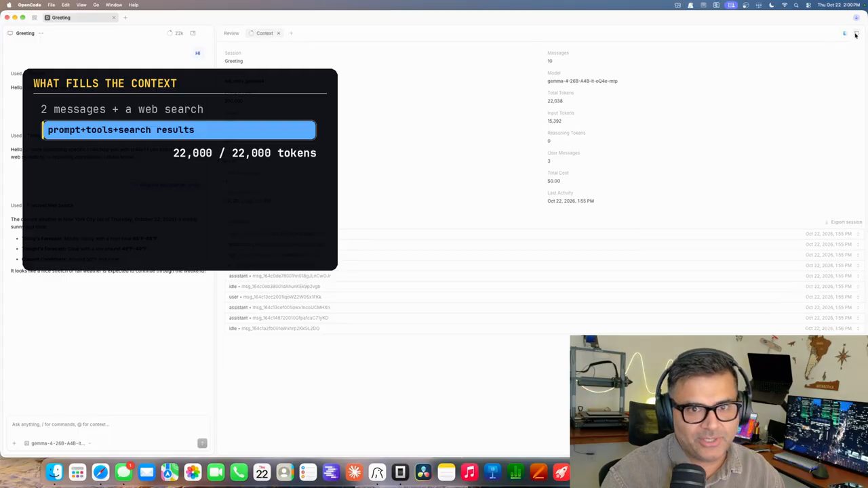The height and width of the screenshot is (488, 868).
Task: Close the Context tab
Action: (x=278, y=33)
